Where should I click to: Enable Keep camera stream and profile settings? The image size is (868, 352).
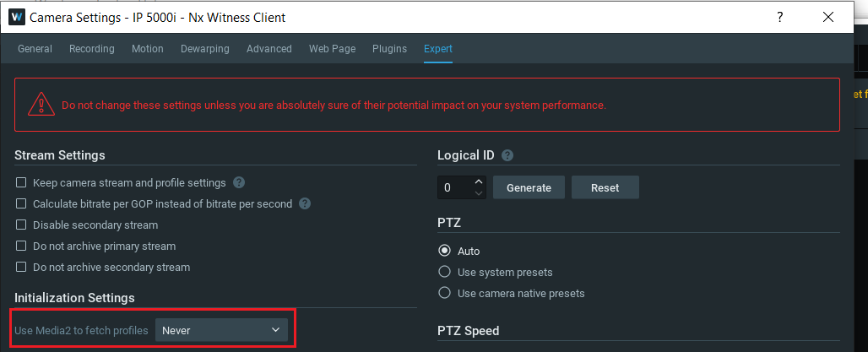(x=21, y=182)
